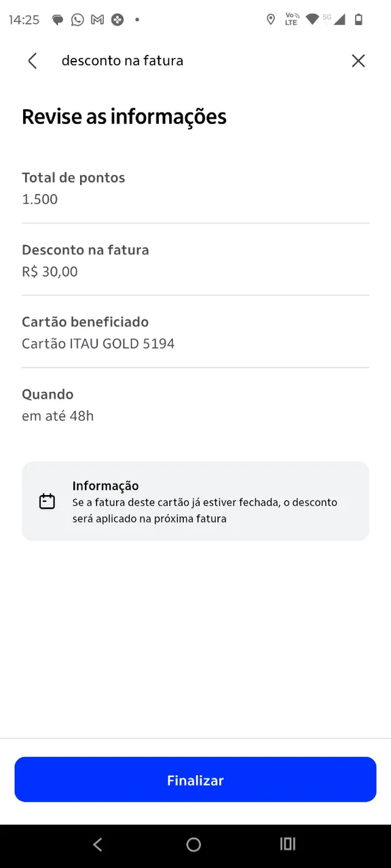Tap Android back navigation button
The width and height of the screenshot is (391, 868).
click(98, 844)
